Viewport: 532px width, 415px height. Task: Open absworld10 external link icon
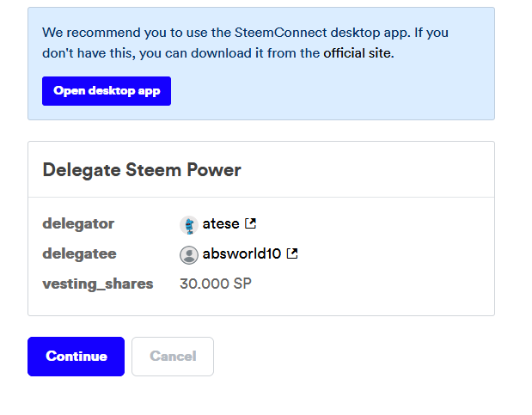tap(292, 253)
